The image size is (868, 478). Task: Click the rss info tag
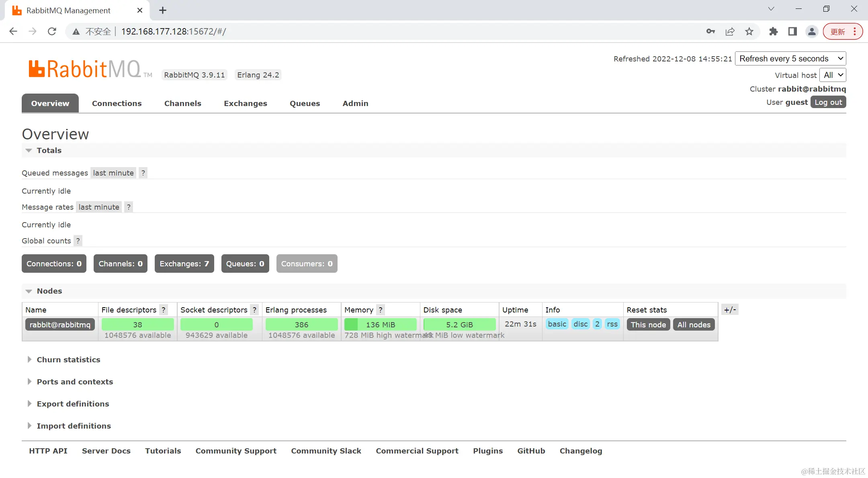(x=612, y=324)
